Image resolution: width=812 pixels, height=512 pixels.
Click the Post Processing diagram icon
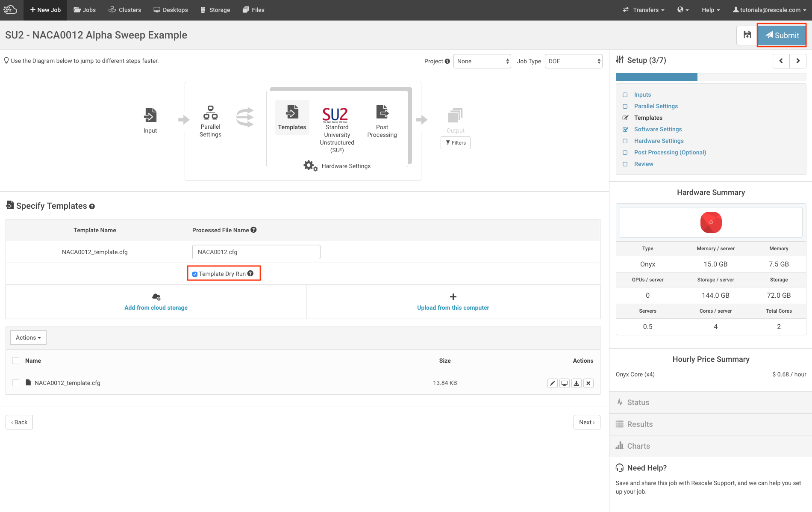[382, 112]
